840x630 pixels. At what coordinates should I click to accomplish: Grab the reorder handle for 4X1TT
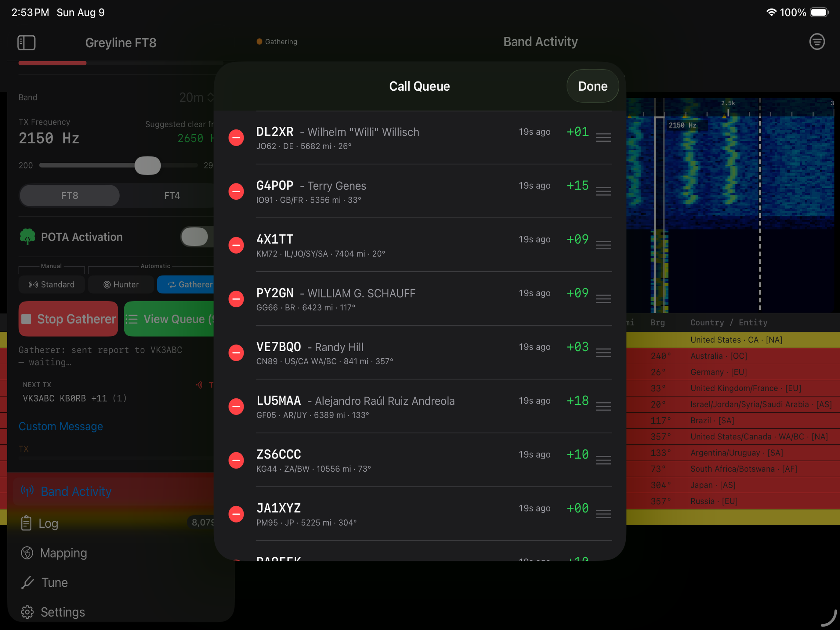tap(603, 245)
